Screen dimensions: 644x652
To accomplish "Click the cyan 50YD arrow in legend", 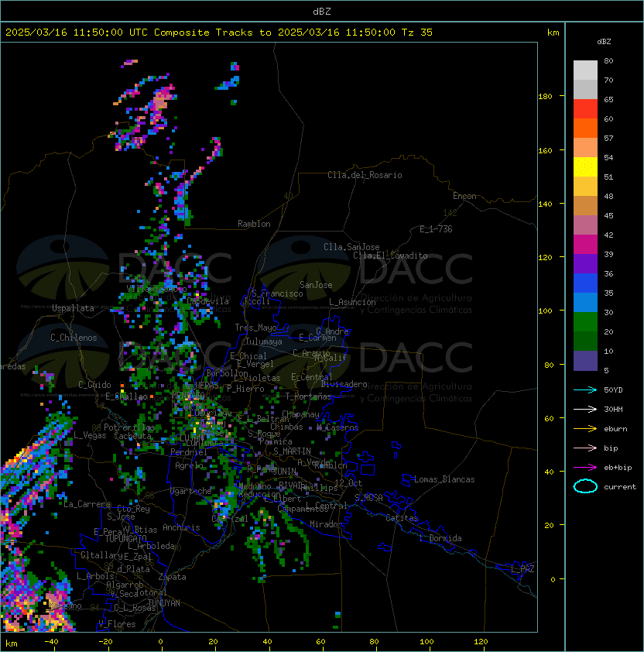I will 585,390.
